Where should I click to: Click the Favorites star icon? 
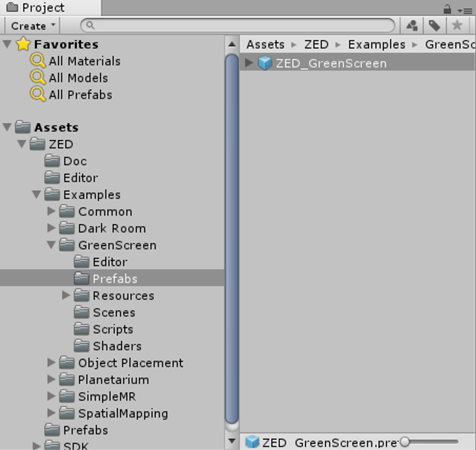tap(23, 44)
